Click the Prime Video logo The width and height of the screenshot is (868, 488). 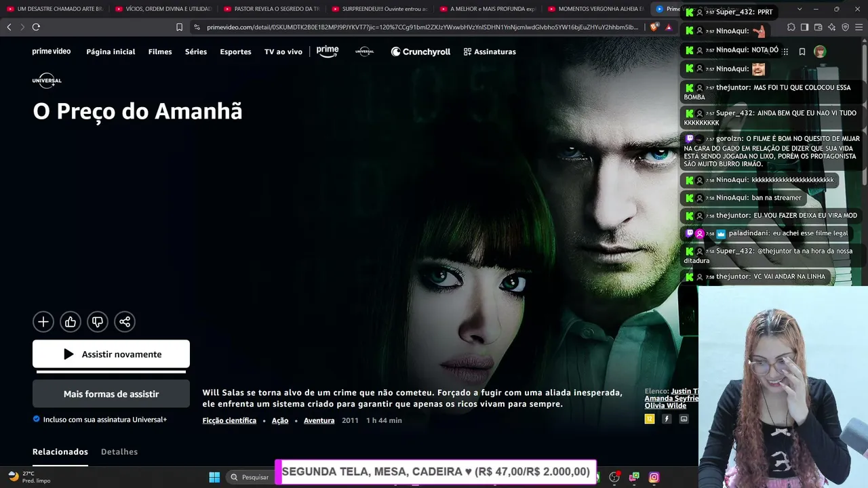52,52
